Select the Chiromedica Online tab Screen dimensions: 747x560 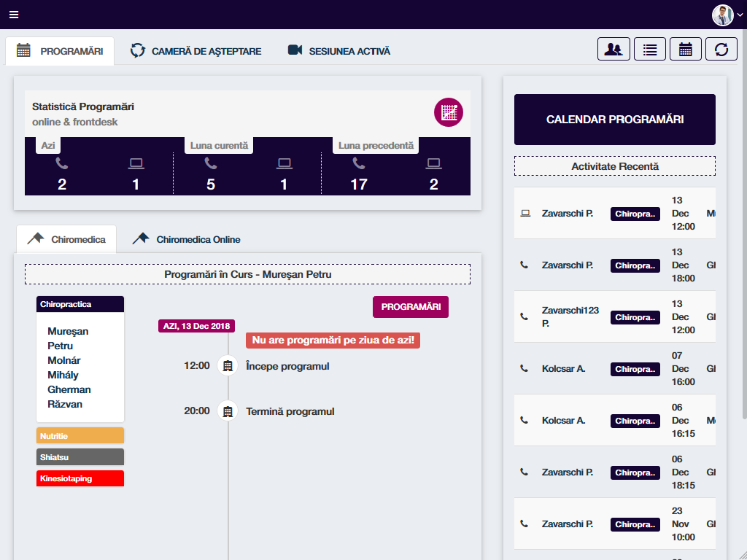point(187,239)
